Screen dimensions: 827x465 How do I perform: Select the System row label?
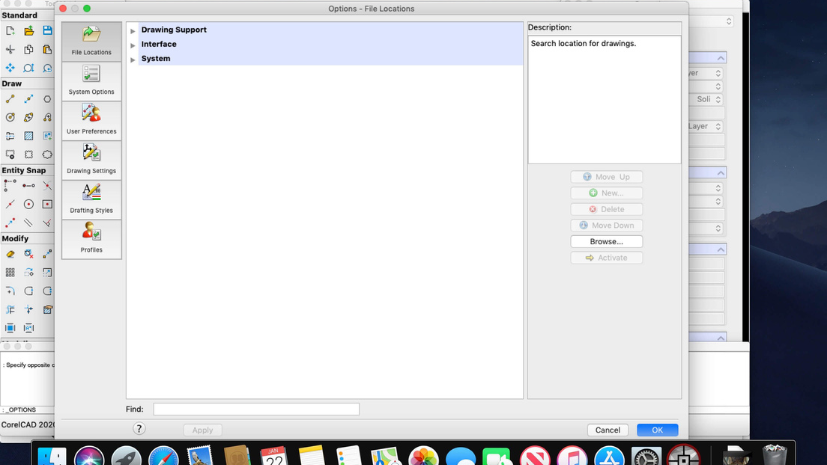[x=156, y=59]
